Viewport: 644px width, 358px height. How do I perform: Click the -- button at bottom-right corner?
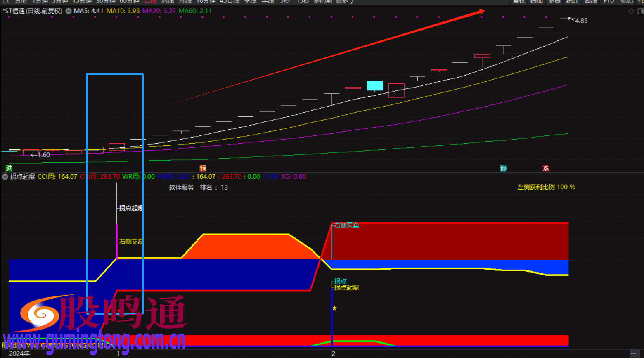click(633, 353)
